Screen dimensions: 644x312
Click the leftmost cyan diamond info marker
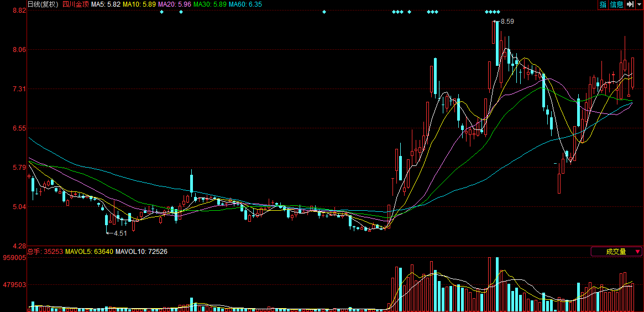click(161, 12)
